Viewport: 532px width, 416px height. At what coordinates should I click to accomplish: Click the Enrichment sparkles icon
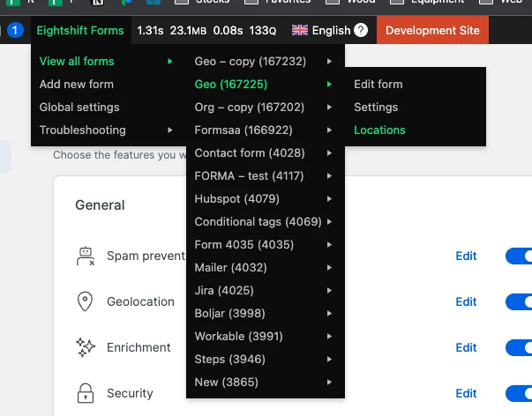[86, 347]
